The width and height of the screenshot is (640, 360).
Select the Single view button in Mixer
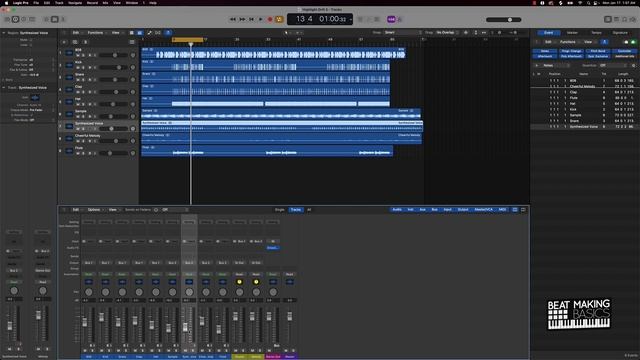[x=280, y=210]
